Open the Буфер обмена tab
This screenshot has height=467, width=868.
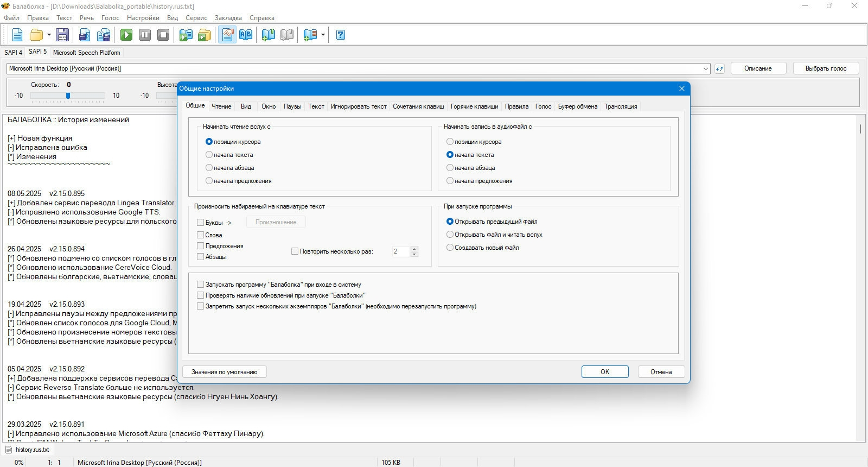(x=578, y=106)
